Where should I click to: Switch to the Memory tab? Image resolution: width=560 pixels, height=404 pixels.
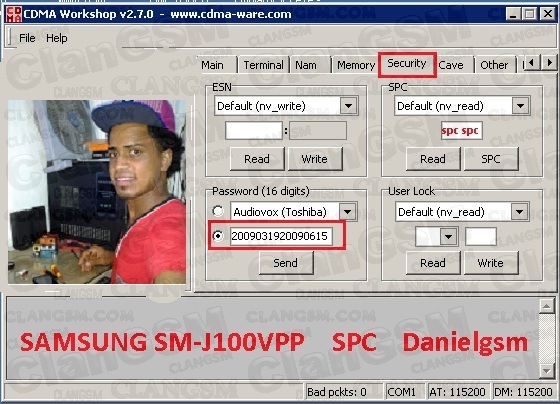coord(356,65)
